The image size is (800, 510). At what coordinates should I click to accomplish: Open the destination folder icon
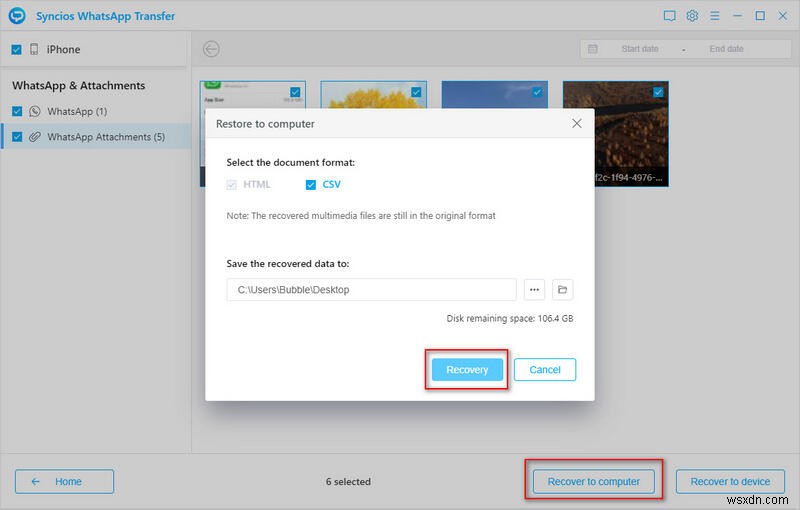point(562,290)
